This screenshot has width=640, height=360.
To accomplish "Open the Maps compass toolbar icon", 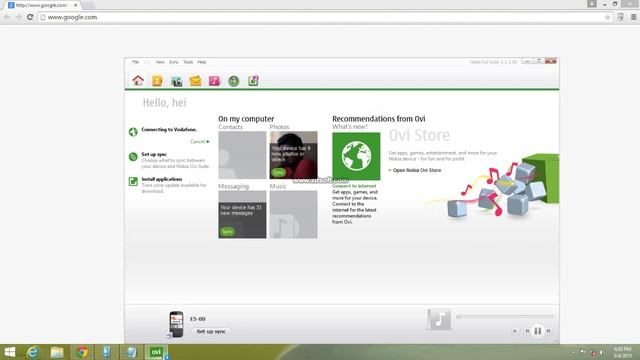I will tap(233, 81).
